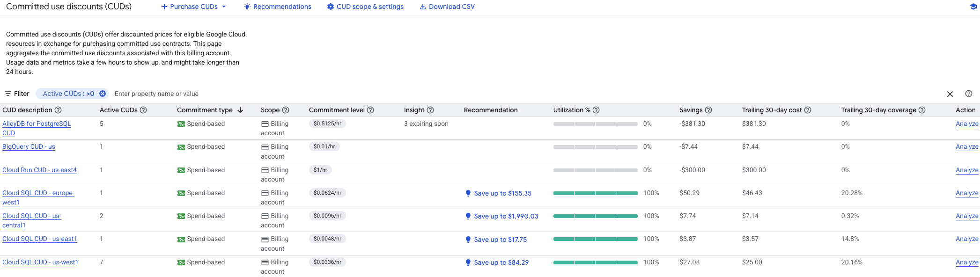The image size is (980, 277).
Task: Show help for Trailing 30-day coverage
Action: pos(922,110)
